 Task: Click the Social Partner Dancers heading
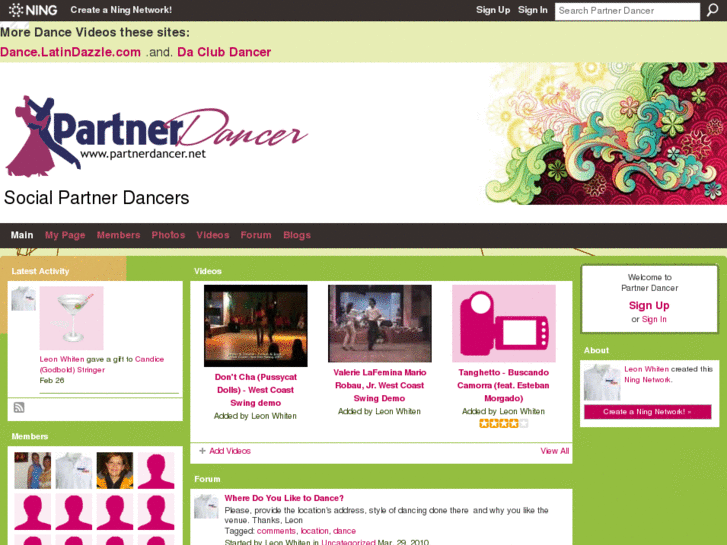[x=96, y=198]
